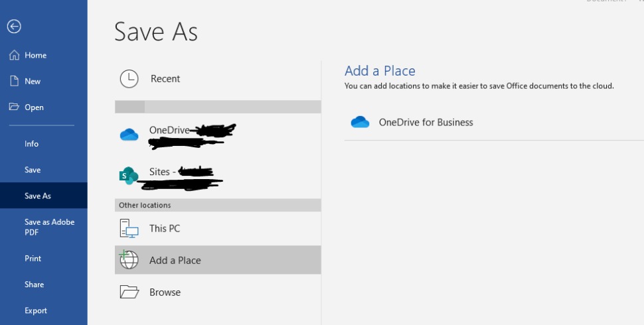Select the Save As sidebar entry

44,196
